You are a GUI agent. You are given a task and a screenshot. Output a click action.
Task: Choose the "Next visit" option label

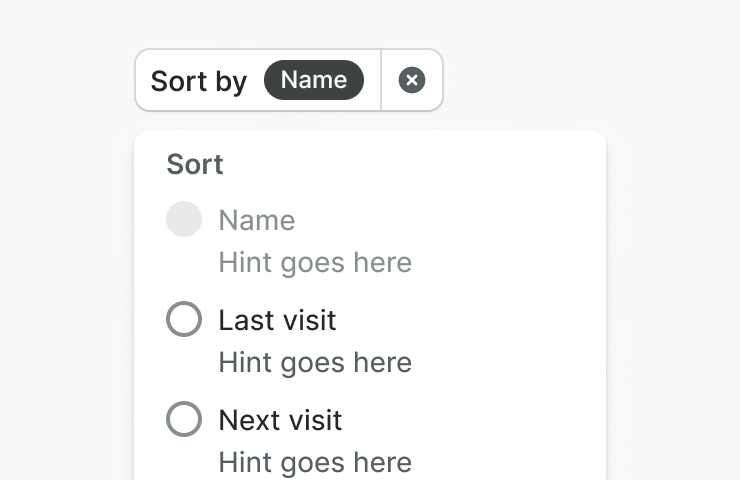tap(280, 420)
